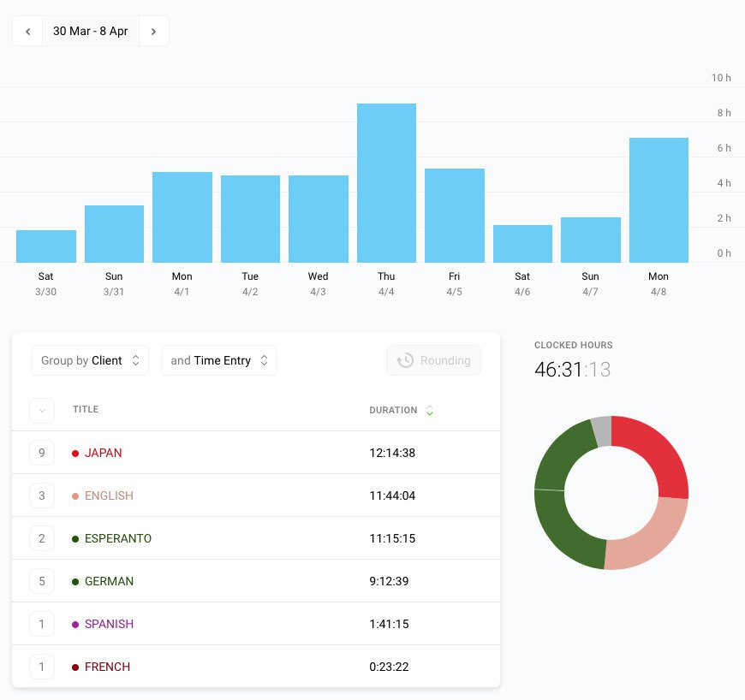Screen dimensions: 745x700
Task: Click the clocked hours total 46:31:13
Action: point(573,370)
